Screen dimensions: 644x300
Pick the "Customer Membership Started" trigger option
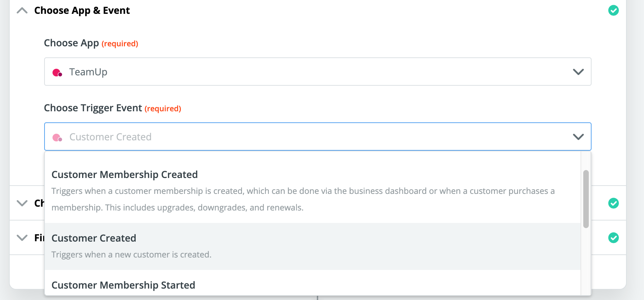[123, 285]
